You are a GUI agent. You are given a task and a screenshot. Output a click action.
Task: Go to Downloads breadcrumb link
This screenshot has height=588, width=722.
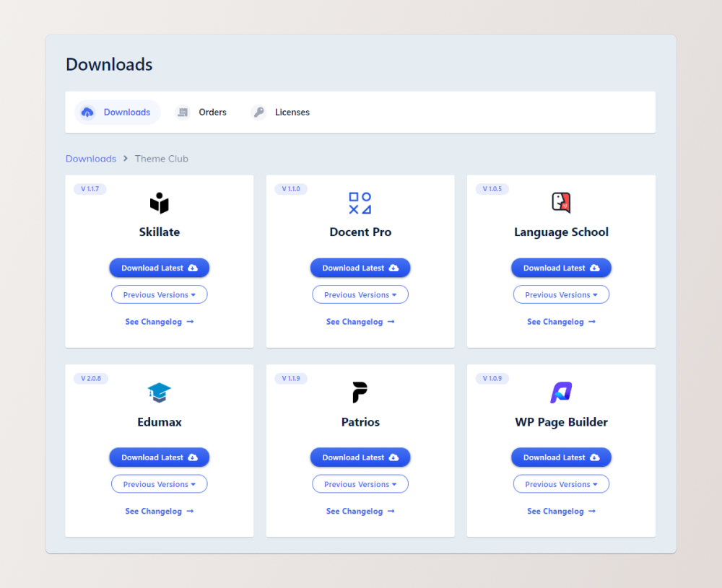tap(91, 159)
